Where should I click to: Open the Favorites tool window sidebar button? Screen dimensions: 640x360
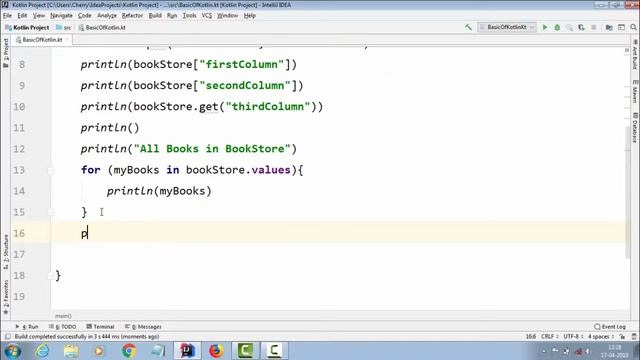coord(6,297)
